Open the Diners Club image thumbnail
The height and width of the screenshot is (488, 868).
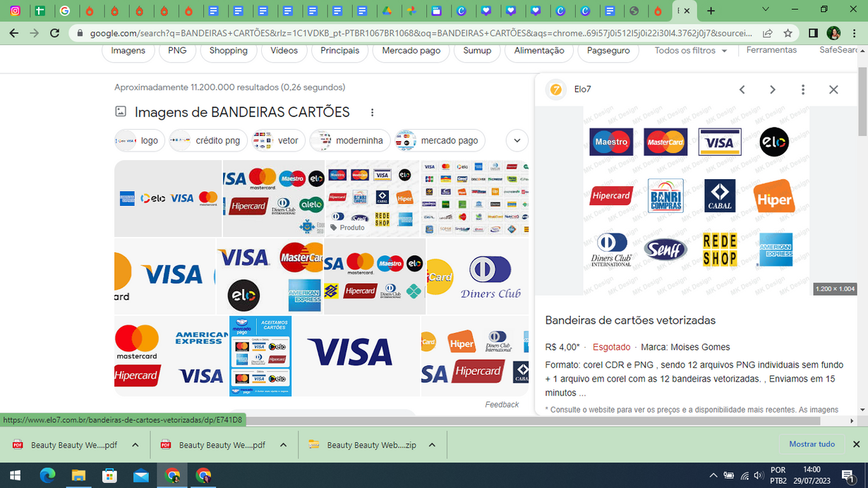coord(478,276)
